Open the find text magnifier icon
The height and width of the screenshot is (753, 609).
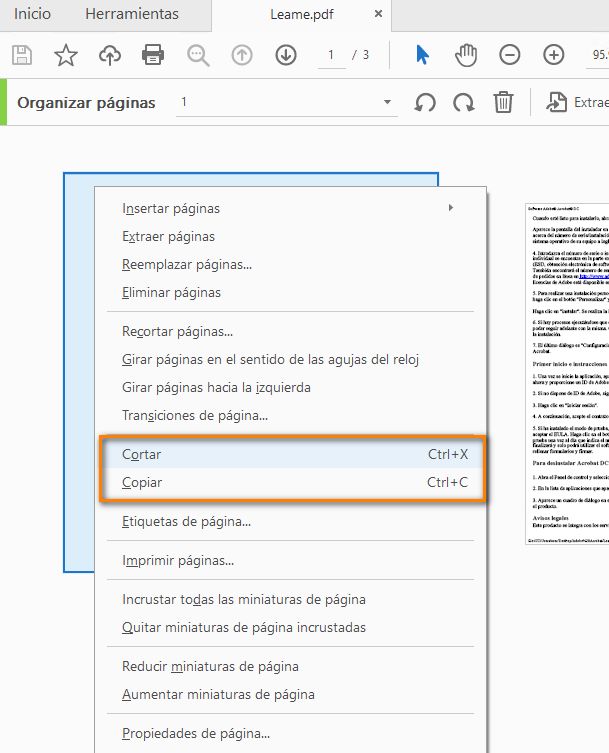click(x=198, y=55)
